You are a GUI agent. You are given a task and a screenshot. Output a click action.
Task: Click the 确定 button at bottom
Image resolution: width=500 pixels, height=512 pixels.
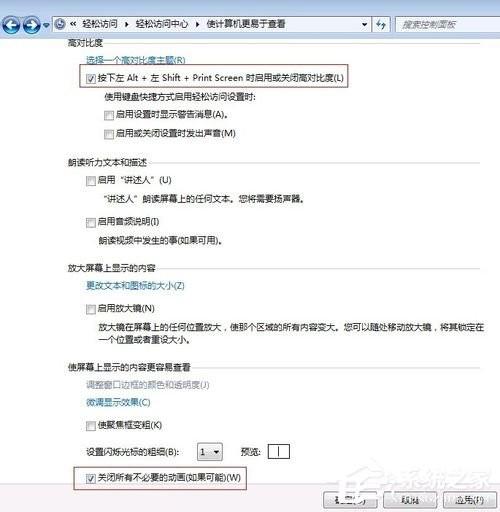tap(350, 500)
